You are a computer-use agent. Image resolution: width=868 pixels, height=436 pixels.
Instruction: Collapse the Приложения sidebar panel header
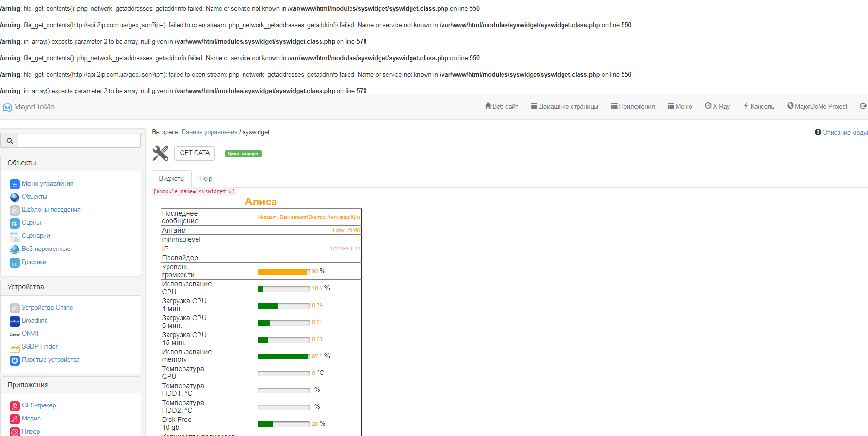click(71, 385)
